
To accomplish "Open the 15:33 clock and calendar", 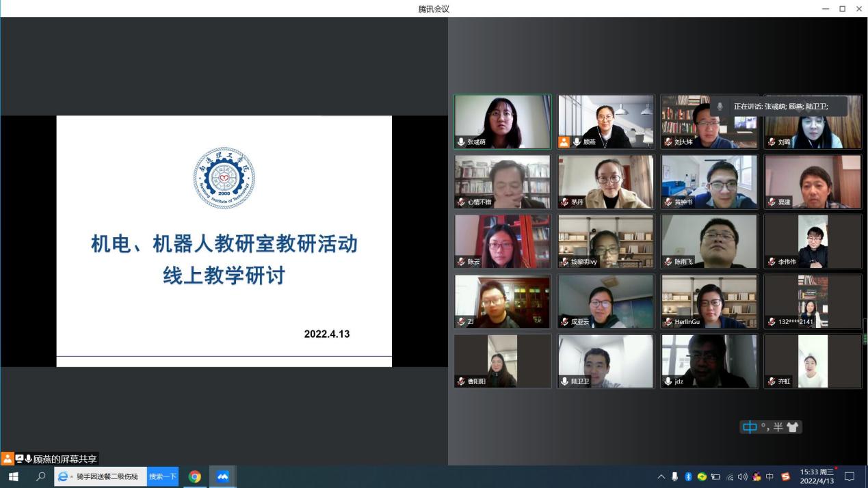I will pos(817,476).
